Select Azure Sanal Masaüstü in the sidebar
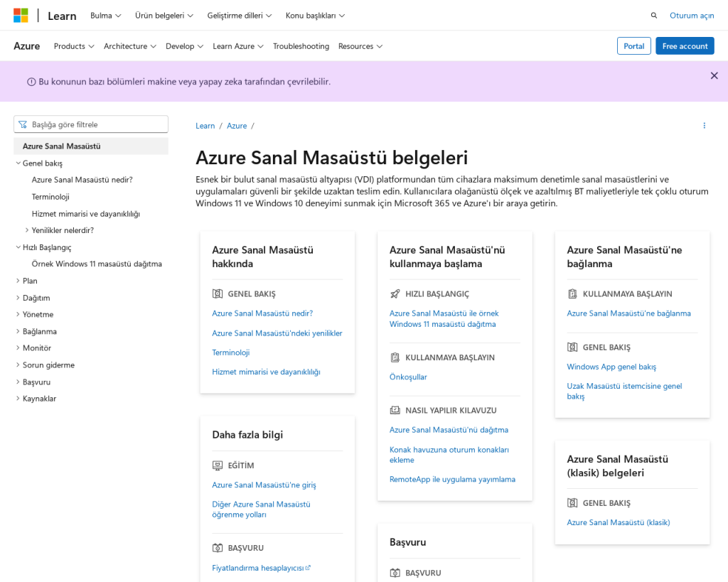Viewport: 728px width, 582px height. (x=91, y=146)
